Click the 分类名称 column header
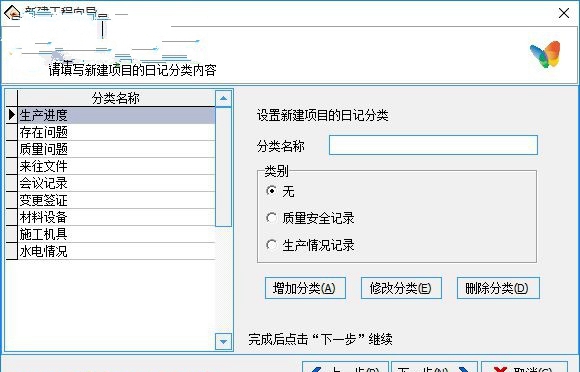The width and height of the screenshot is (580, 372). tap(116, 98)
